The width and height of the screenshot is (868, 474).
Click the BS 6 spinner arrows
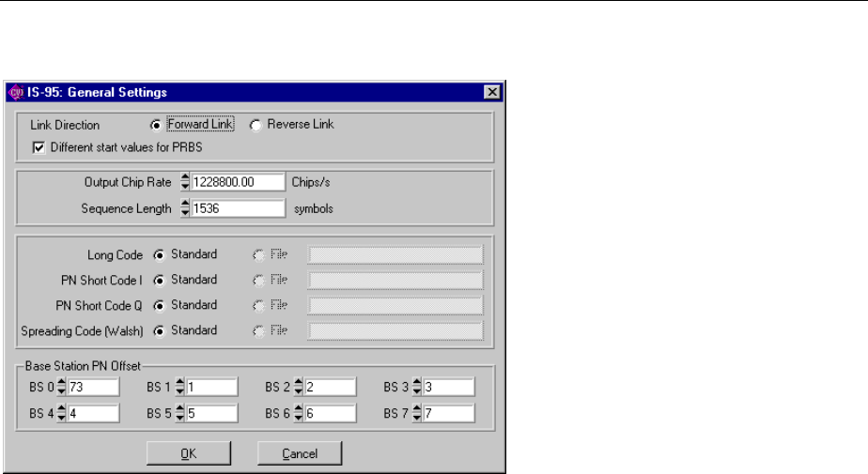pos(299,413)
